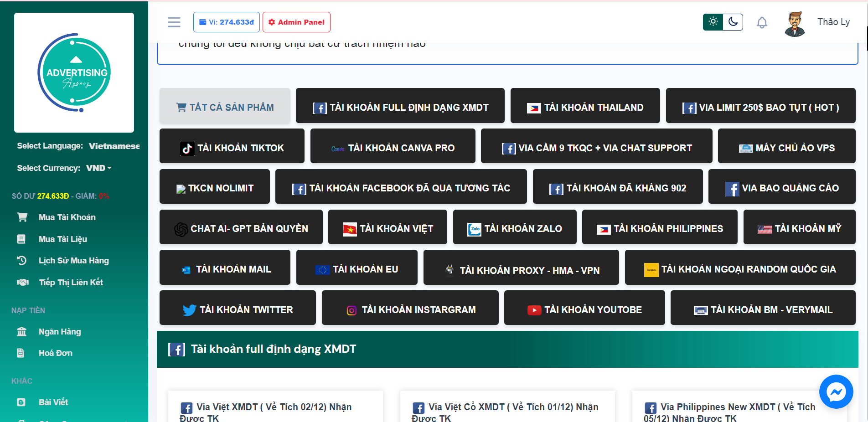Click the Advertising Agency logo

point(74,72)
